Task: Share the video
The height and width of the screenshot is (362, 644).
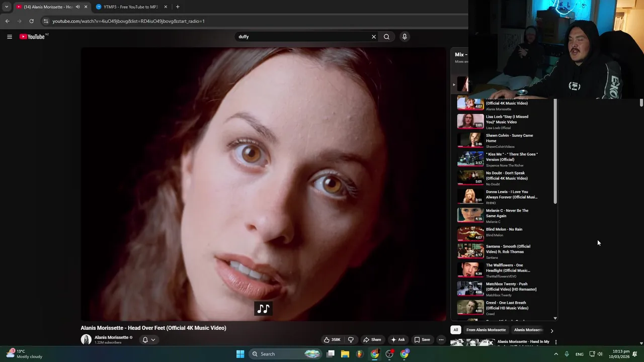Action: (372, 340)
